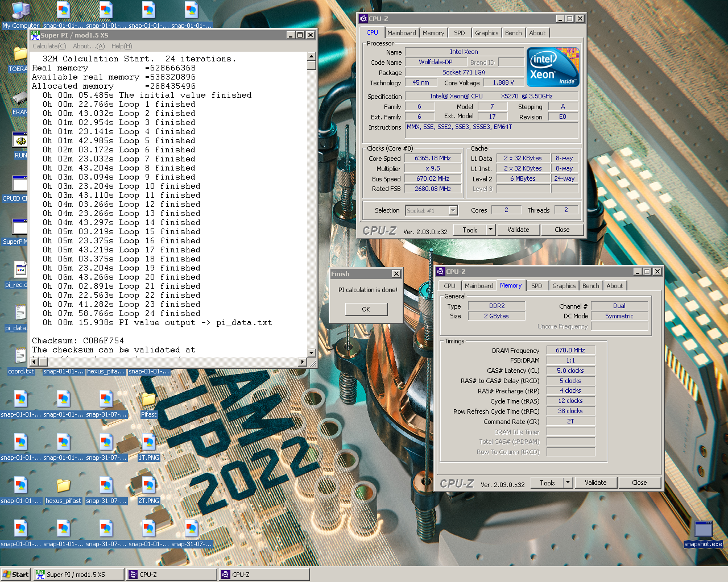Switch to Memory tab in upper CPU-Z window
The height and width of the screenshot is (582, 728).
tap(433, 33)
